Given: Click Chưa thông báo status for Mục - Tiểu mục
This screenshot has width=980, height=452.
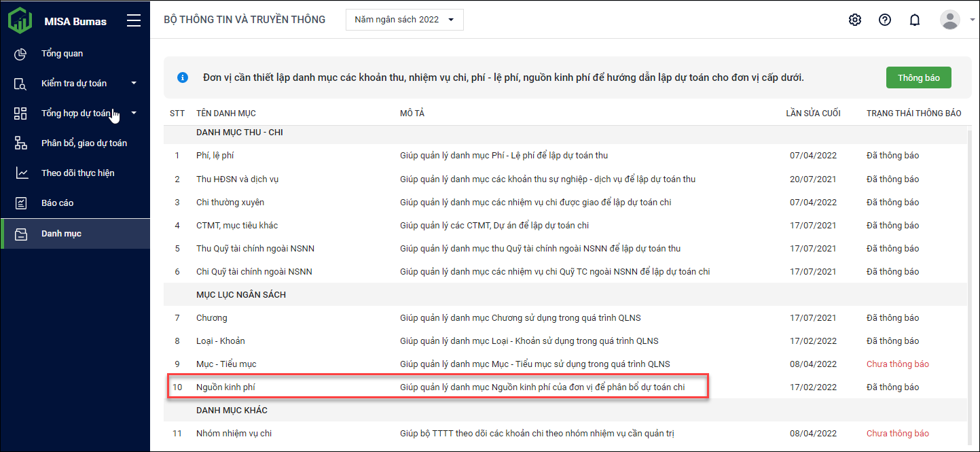Looking at the screenshot, I should point(897,364).
